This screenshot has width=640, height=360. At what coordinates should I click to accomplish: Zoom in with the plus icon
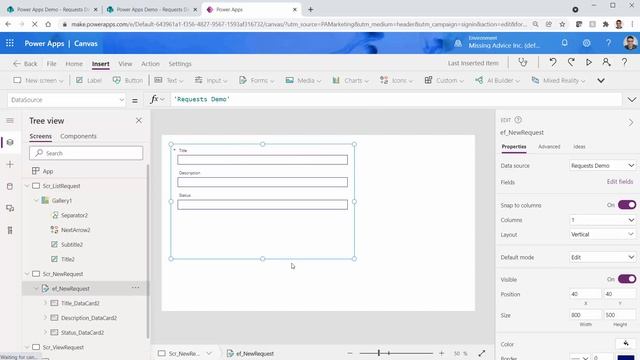pyautogui.click(x=441, y=353)
